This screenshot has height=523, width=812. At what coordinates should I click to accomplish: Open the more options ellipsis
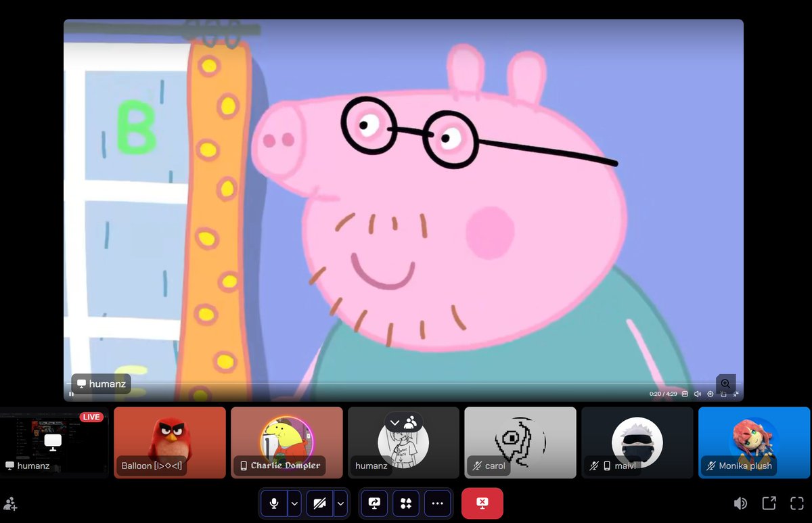[x=438, y=503]
